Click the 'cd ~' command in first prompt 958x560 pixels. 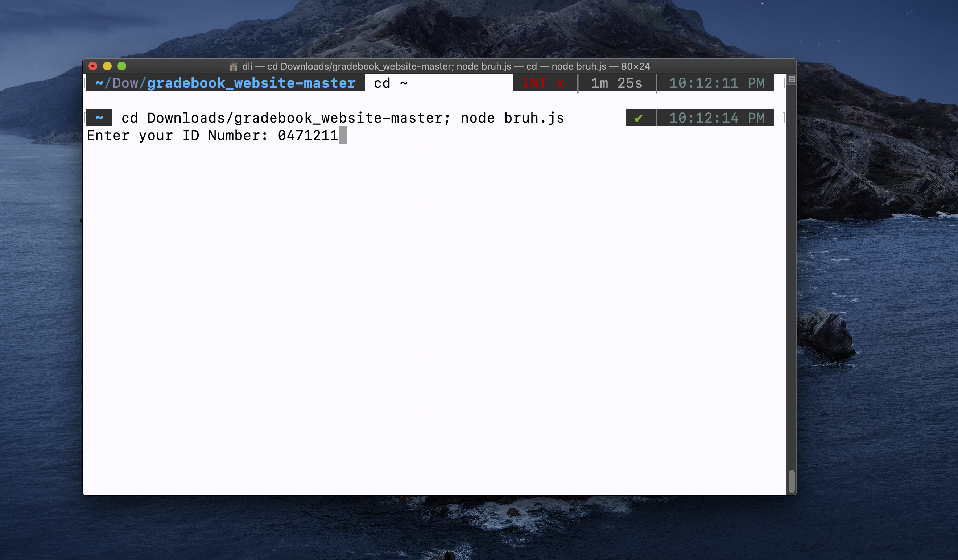pos(391,83)
